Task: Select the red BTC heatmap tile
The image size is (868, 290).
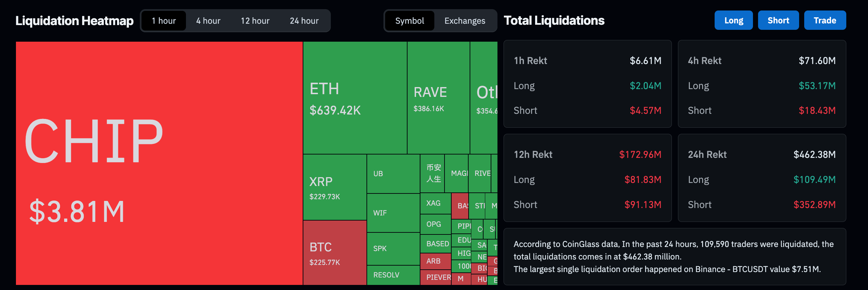Action: click(x=334, y=252)
